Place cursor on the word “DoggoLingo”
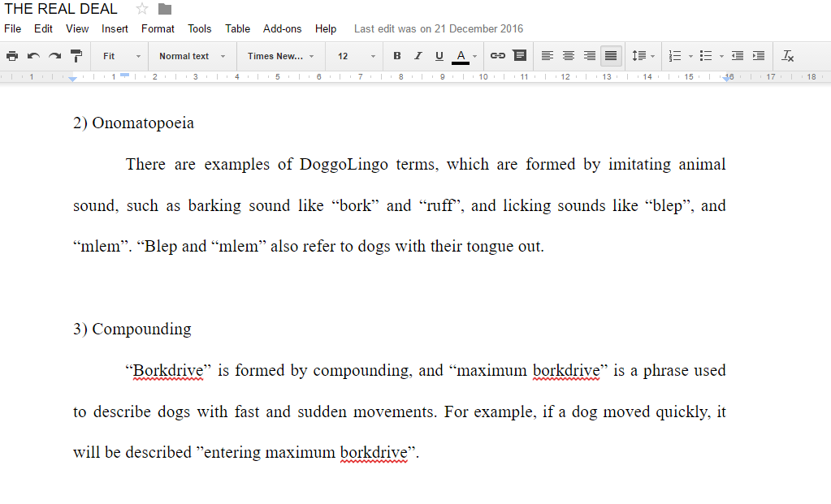This screenshot has height=504, width=831. 344,164
